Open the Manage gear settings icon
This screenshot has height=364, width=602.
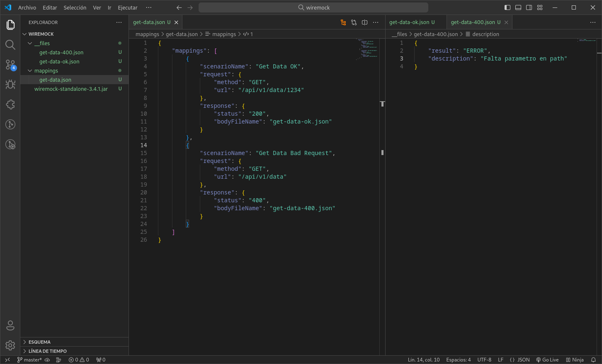(10, 345)
